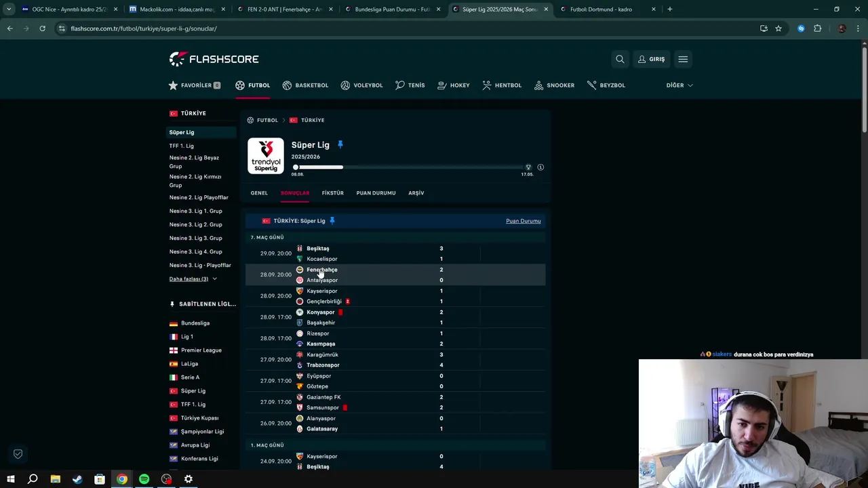Click the GİRİŞ login button

pos(651,59)
